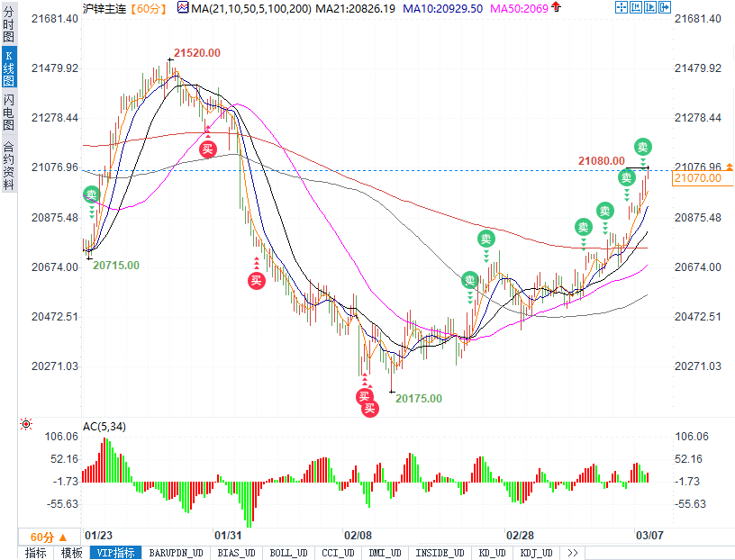Click the play-forward axis icon in toolbar

coord(650,7)
